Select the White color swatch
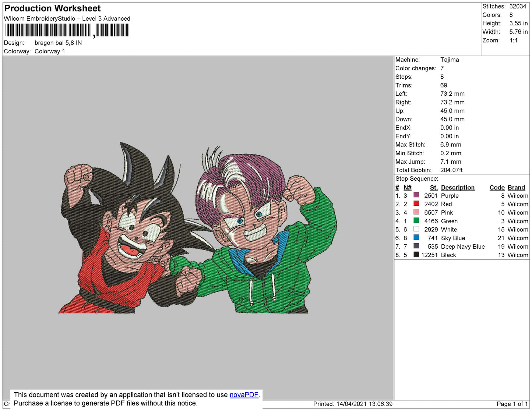 coord(416,229)
